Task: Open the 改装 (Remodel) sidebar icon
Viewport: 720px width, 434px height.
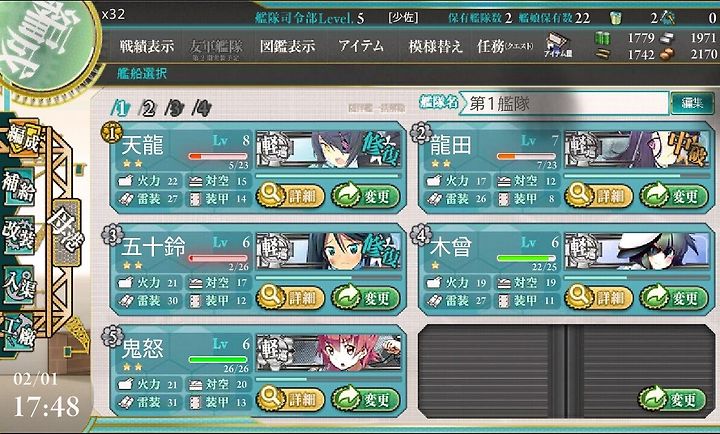Action: (18, 235)
